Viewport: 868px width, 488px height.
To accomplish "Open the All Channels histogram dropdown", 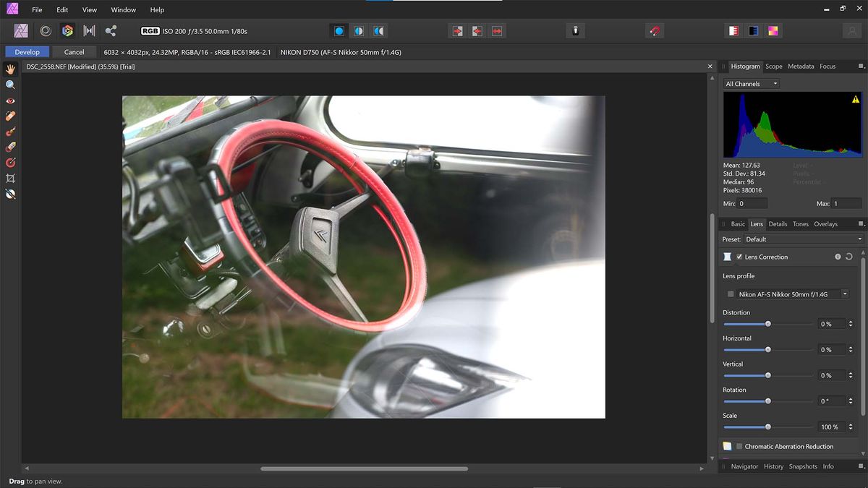I will point(751,84).
